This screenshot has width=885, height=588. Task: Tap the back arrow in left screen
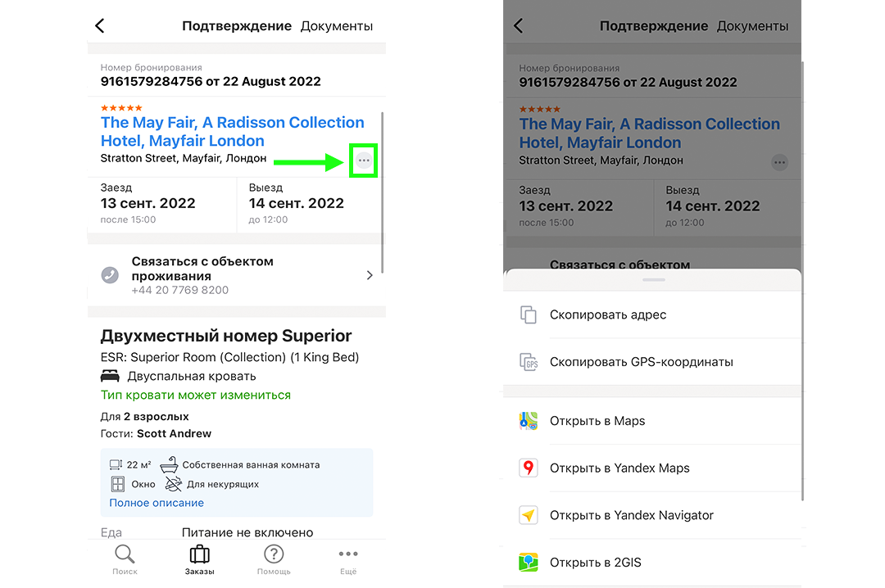tap(100, 26)
